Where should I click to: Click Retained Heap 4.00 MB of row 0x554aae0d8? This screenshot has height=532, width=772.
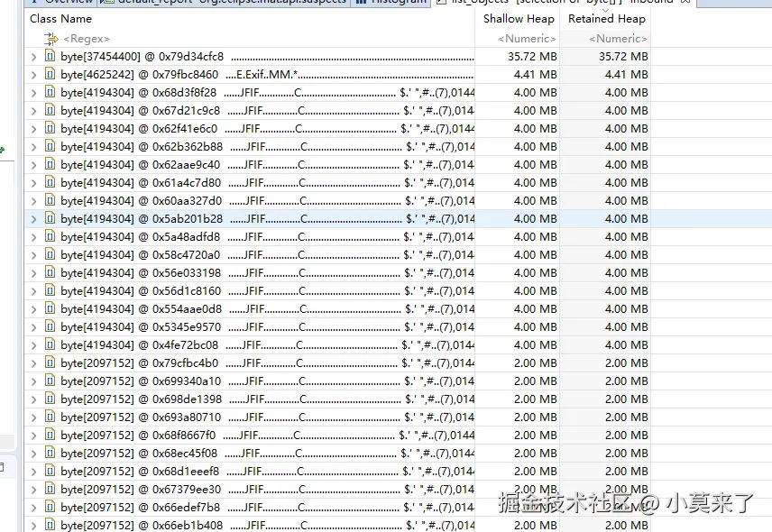tap(626, 309)
